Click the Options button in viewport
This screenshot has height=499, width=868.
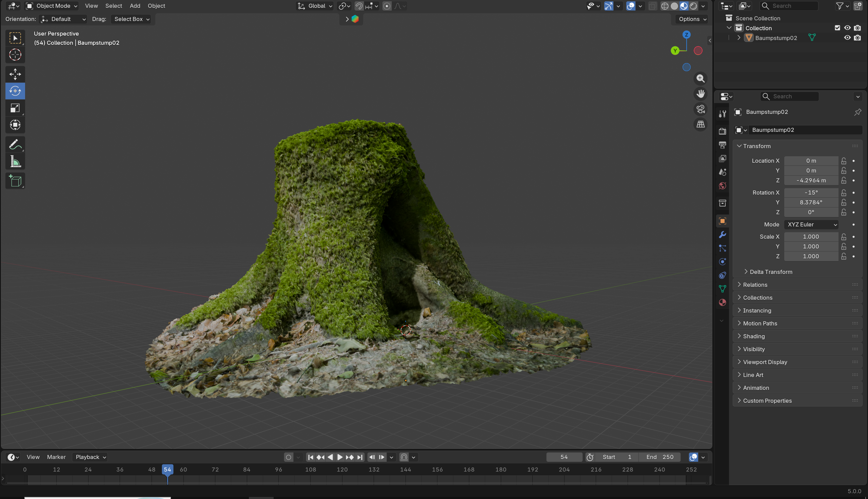[x=693, y=19]
